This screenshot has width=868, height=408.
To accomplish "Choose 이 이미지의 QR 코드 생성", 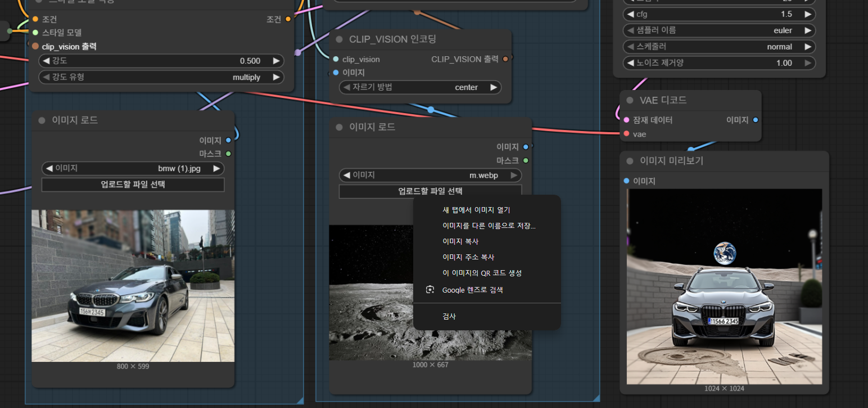I will click(x=487, y=273).
